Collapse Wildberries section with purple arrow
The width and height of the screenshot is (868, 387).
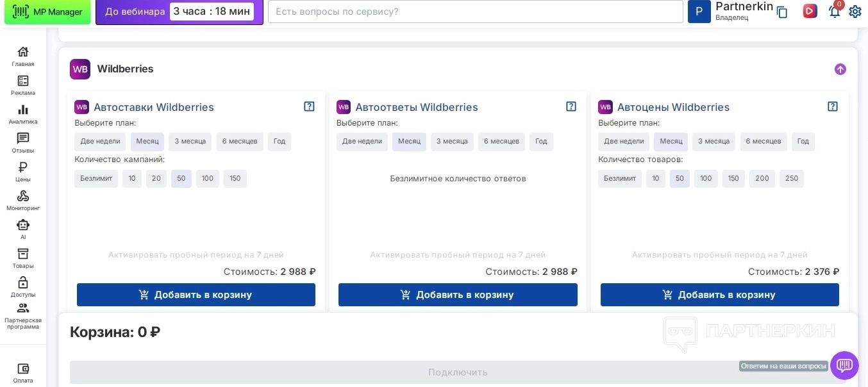click(x=840, y=69)
